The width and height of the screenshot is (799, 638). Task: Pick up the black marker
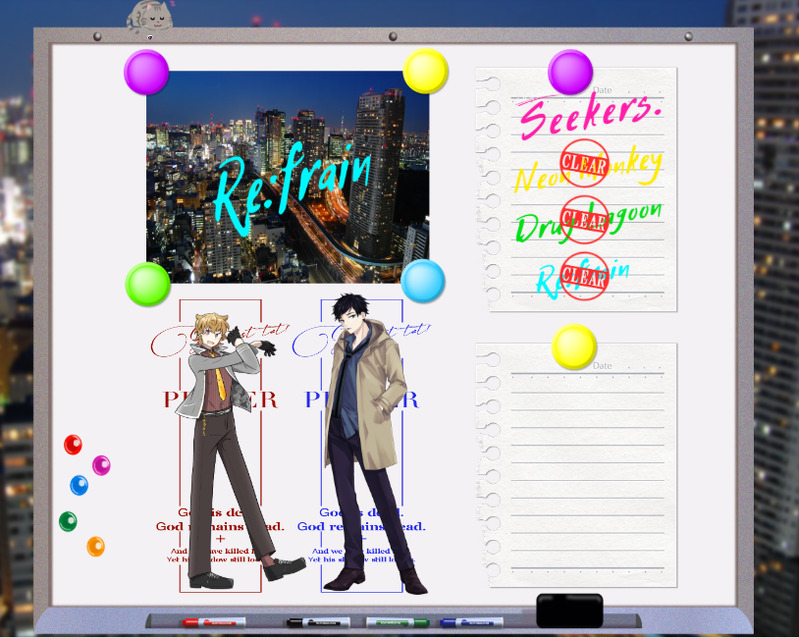pos(318,622)
